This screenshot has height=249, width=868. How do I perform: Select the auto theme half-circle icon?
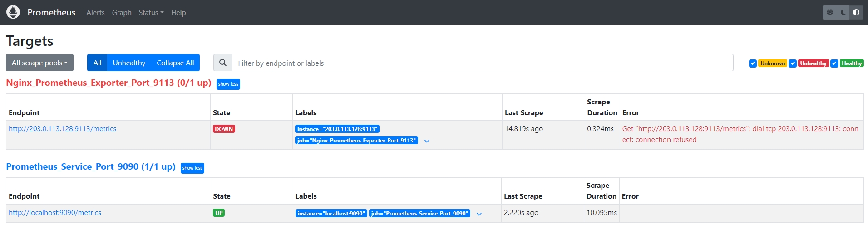click(856, 12)
